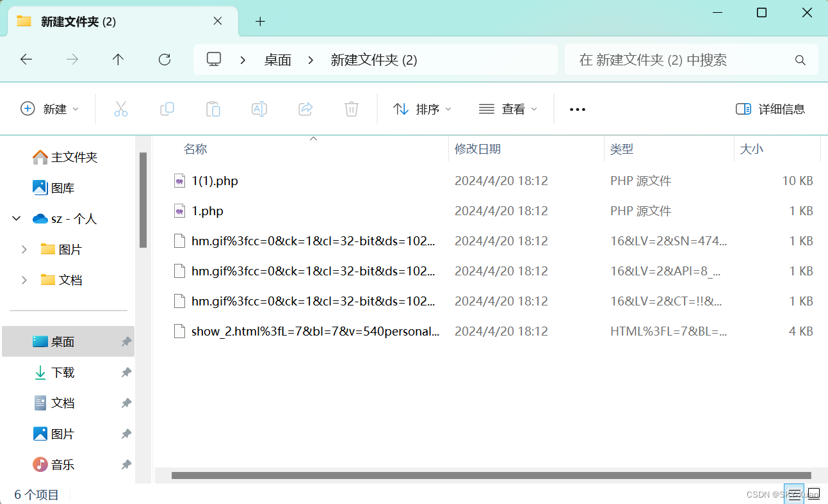Click the Share icon
The image size is (828, 504).
pos(305,109)
